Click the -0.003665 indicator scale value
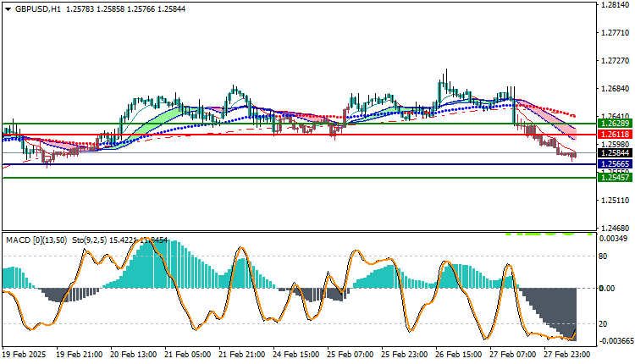 click(x=616, y=341)
